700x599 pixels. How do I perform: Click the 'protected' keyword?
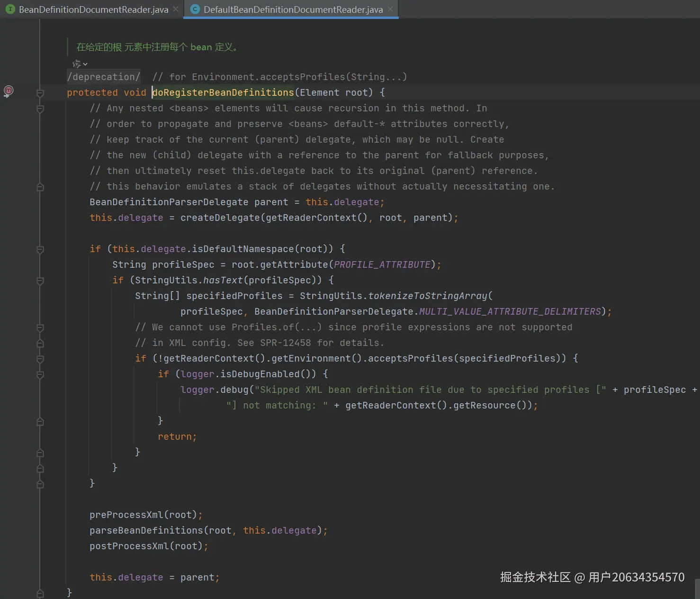coord(92,92)
